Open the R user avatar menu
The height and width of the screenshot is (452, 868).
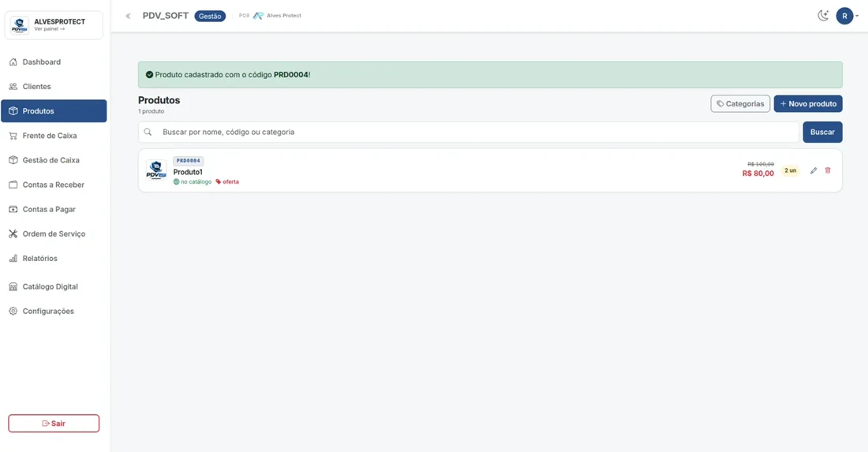point(844,16)
